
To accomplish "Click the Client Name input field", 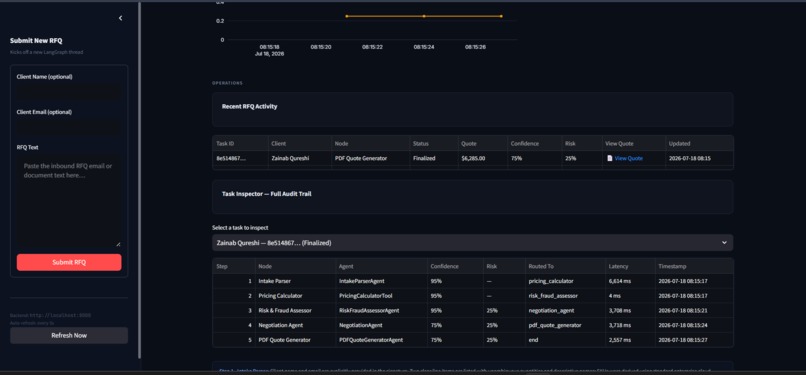I will tap(69, 92).
